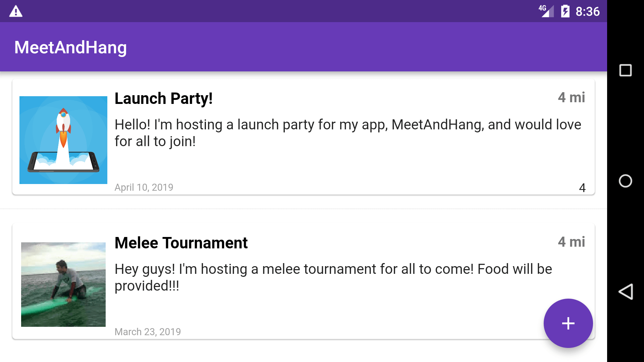
Task: Tap the battery charging icon
Action: pyautogui.click(x=565, y=11)
